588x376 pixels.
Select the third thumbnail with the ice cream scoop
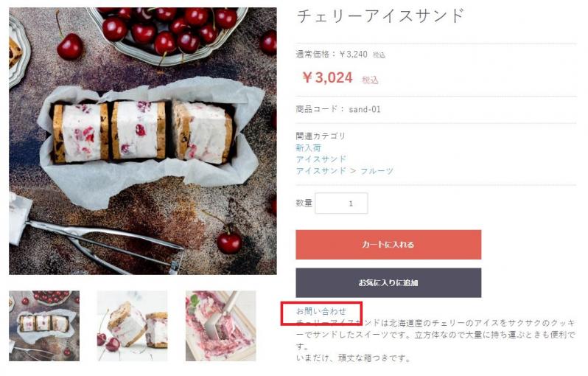(220, 325)
